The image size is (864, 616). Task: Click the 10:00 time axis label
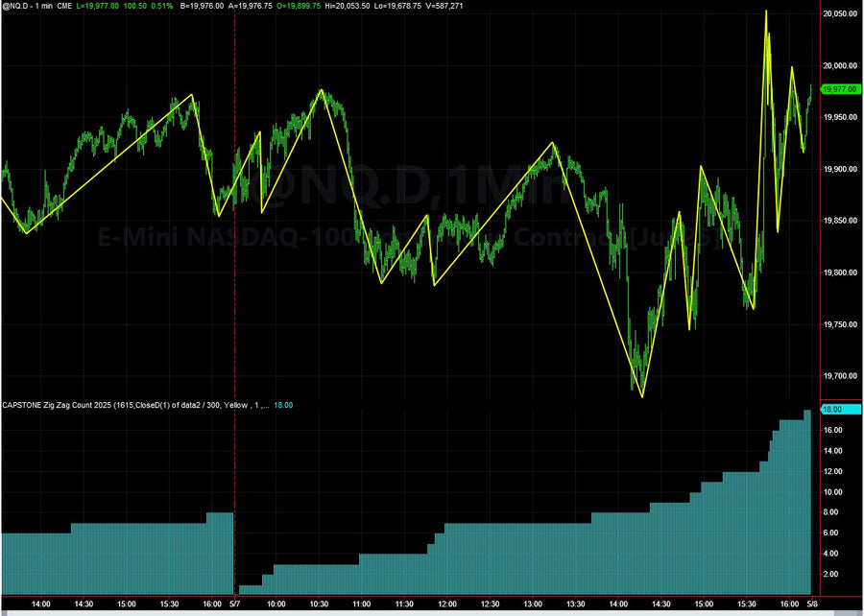pos(276,604)
